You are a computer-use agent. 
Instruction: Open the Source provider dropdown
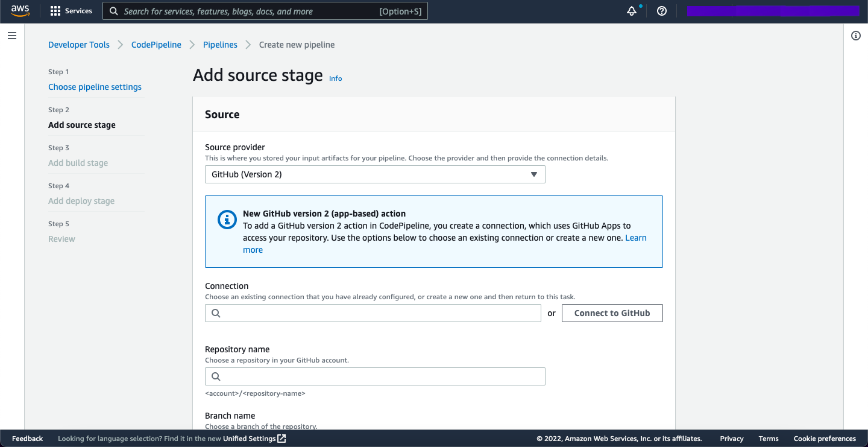tap(375, 174)
